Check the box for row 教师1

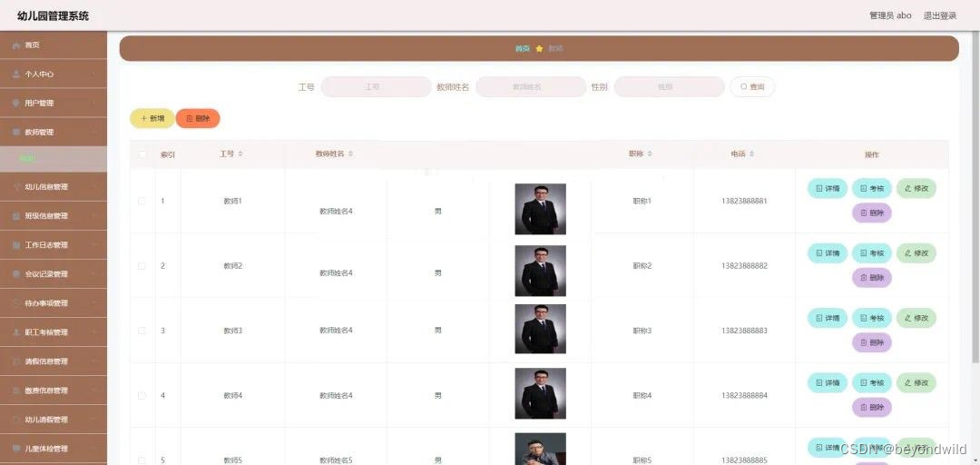(142, 201)
